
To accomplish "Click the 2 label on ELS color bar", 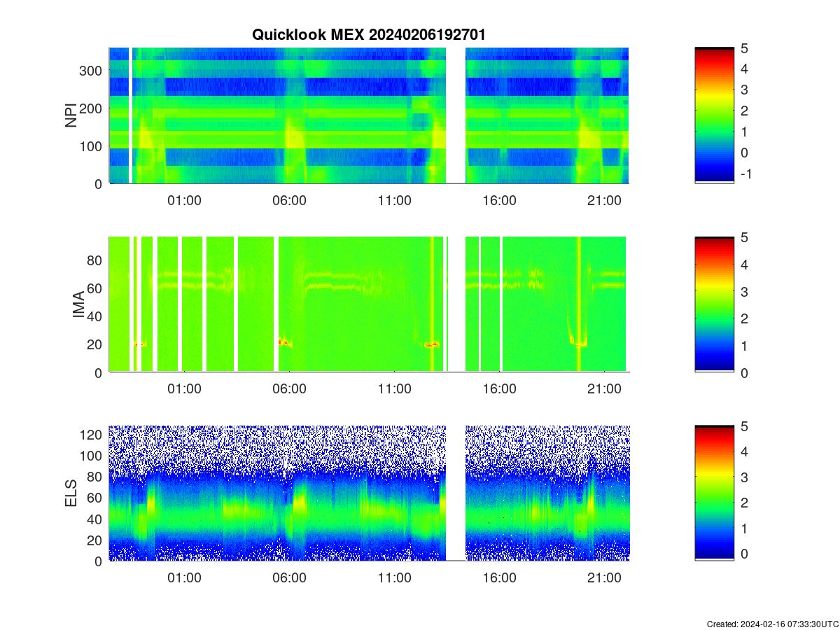I will coord(745,503).
